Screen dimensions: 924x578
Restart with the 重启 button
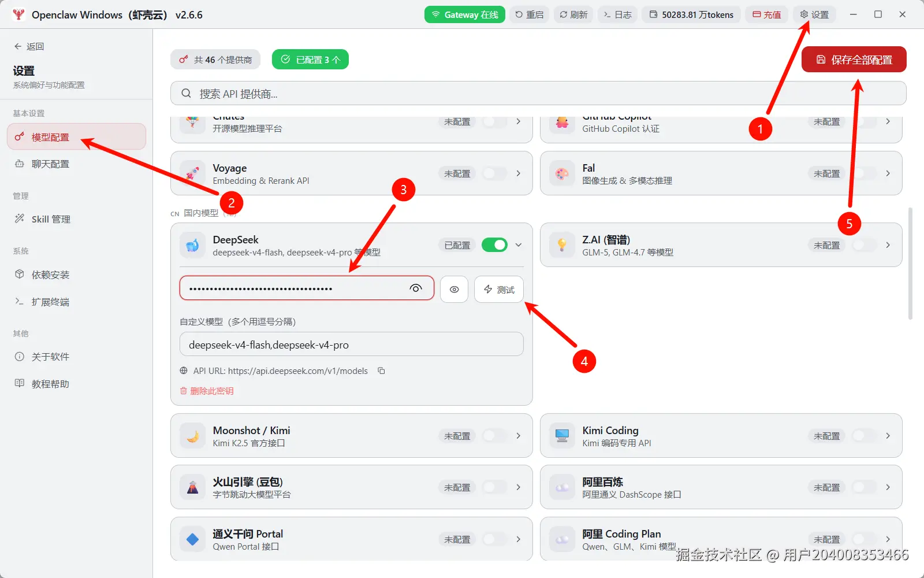tap(529, 14)
